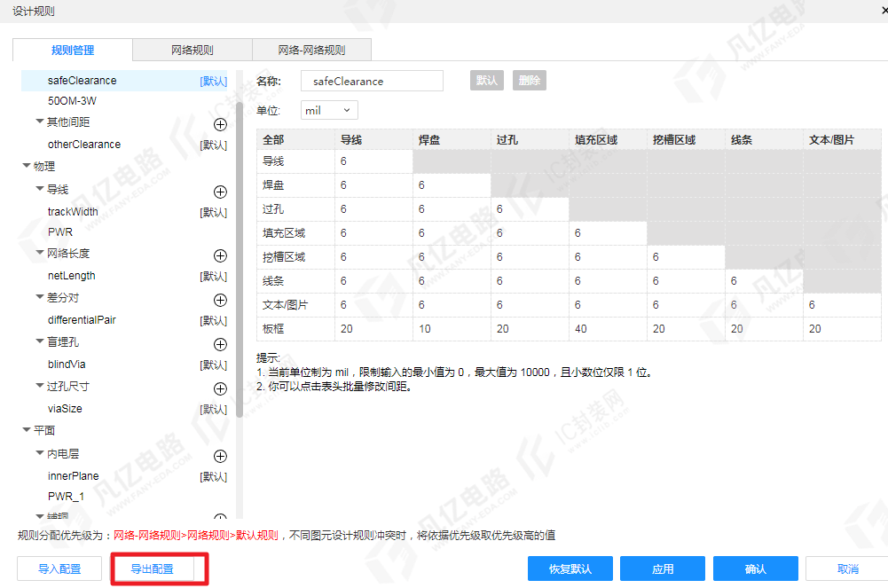This screenshot has width=888, height=588.
Task: Click the rule tree's vertical scrollbar
Action: coord(240,261)
